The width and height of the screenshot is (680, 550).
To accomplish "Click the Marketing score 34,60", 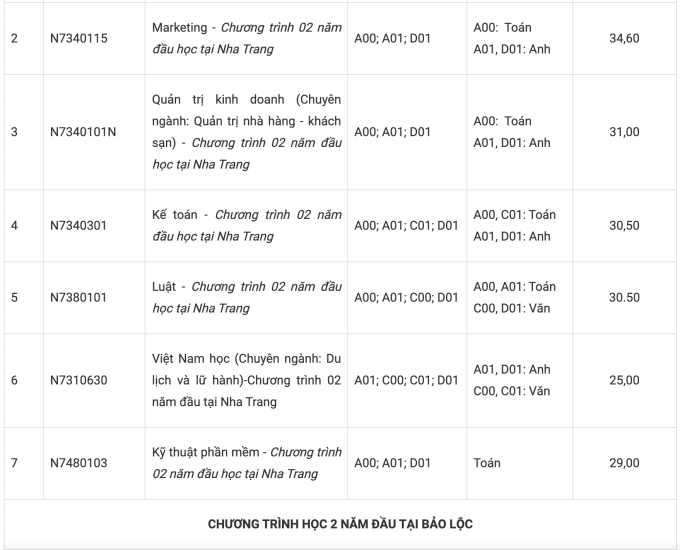I will coord(624,38).
